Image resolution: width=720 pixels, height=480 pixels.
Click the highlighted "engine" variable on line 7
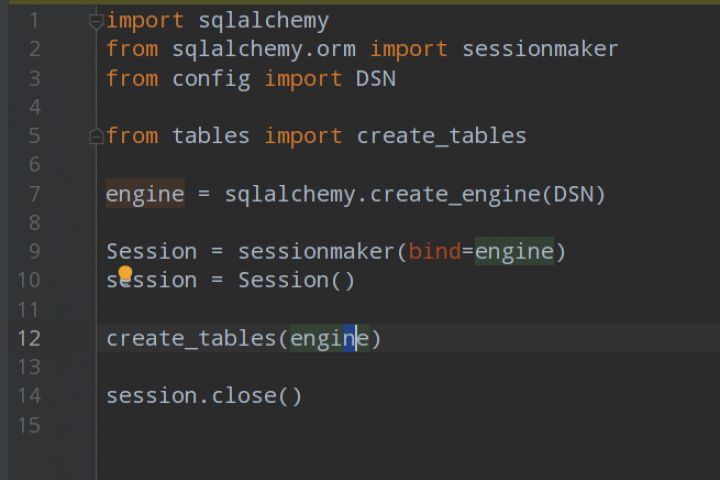click(x=145, y=194)
